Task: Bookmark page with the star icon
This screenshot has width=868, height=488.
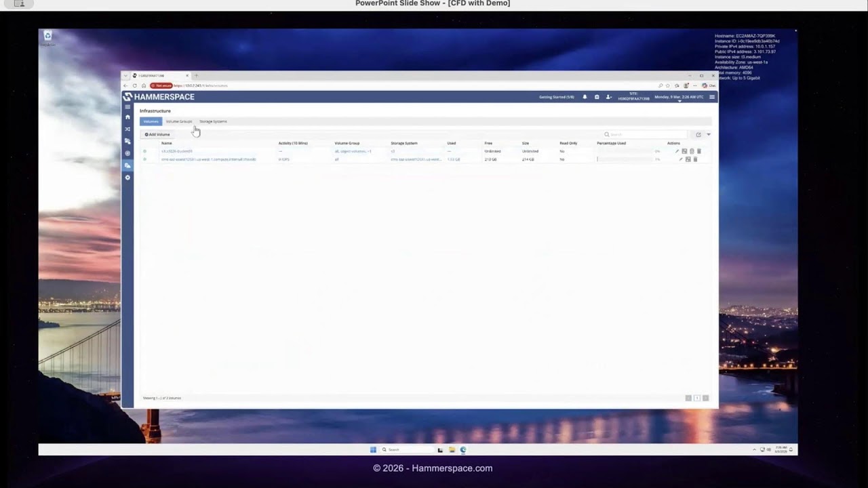Action: click(x=668, y=85)
